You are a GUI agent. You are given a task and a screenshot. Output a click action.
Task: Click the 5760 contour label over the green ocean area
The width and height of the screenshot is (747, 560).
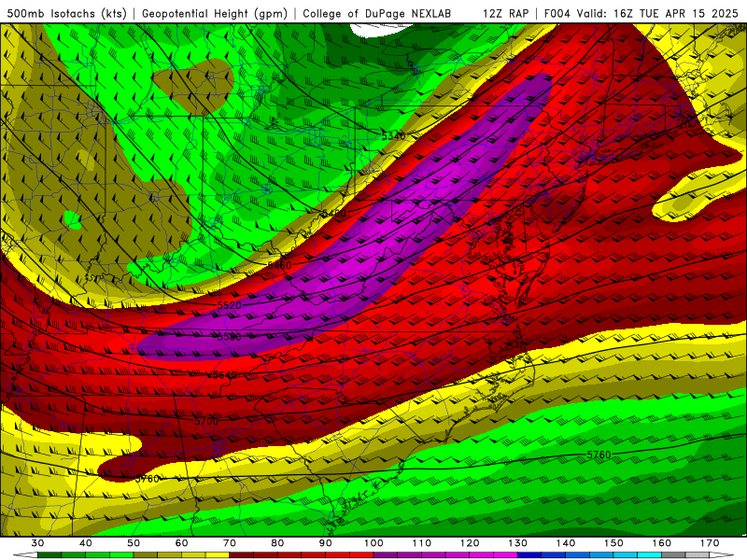pyautogui.click(x=599, y=455)
